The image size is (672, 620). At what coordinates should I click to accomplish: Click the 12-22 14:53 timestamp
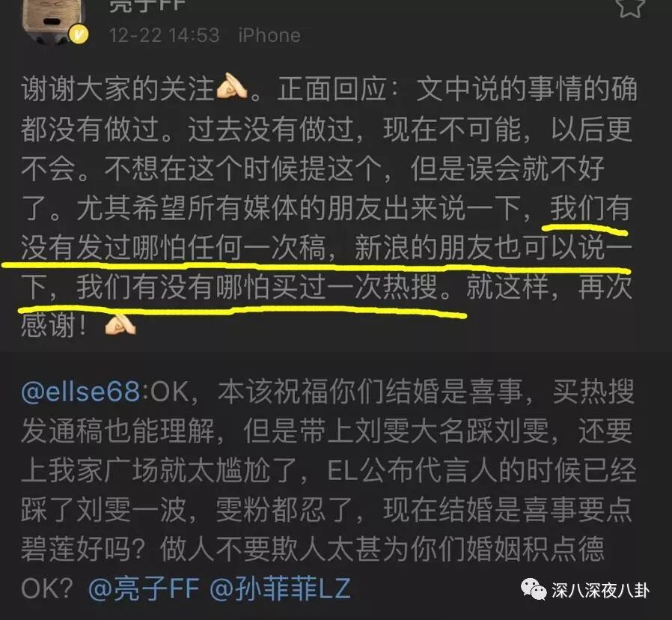pyautogui.click(x=164, y=35)
